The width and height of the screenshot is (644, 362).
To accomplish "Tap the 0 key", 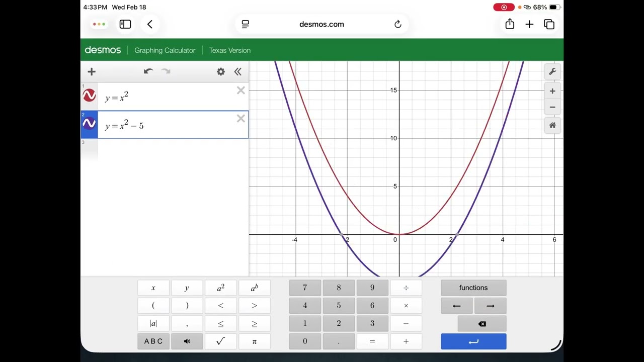I will [305, 341].
